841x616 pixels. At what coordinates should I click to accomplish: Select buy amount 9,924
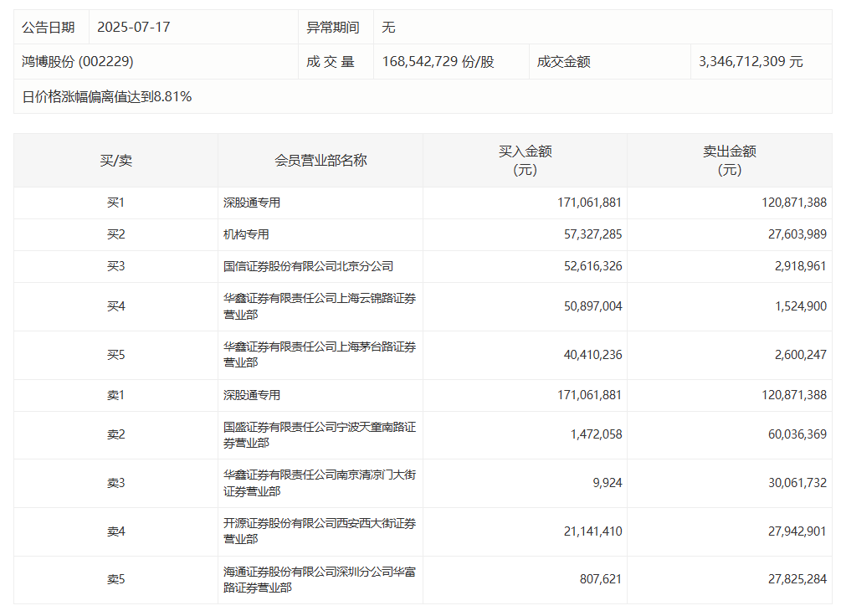pos(608,483)
